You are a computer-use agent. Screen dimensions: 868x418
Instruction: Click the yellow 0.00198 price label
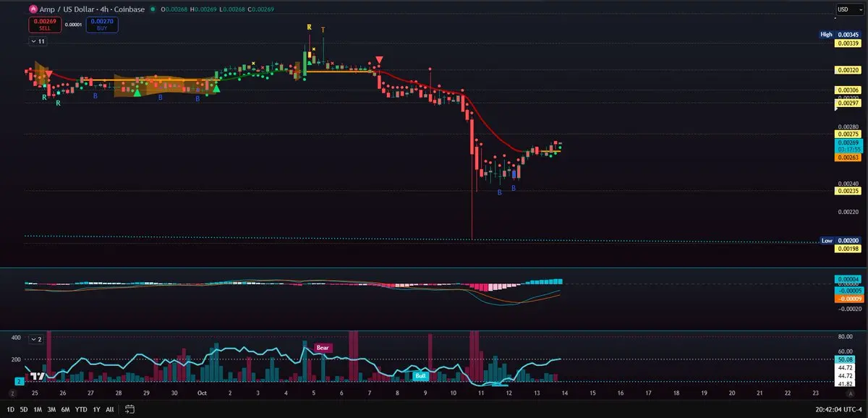pyautogui.click(x=847, y=249)
